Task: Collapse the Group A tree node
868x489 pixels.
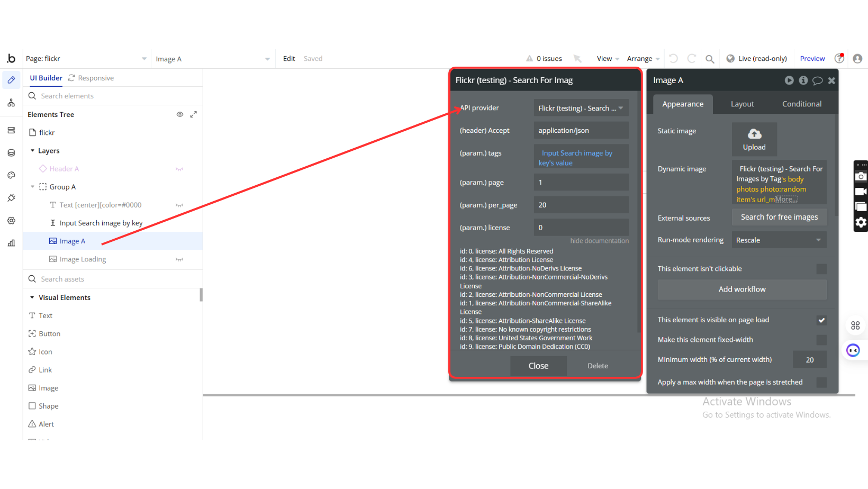Action: [32, 187]
